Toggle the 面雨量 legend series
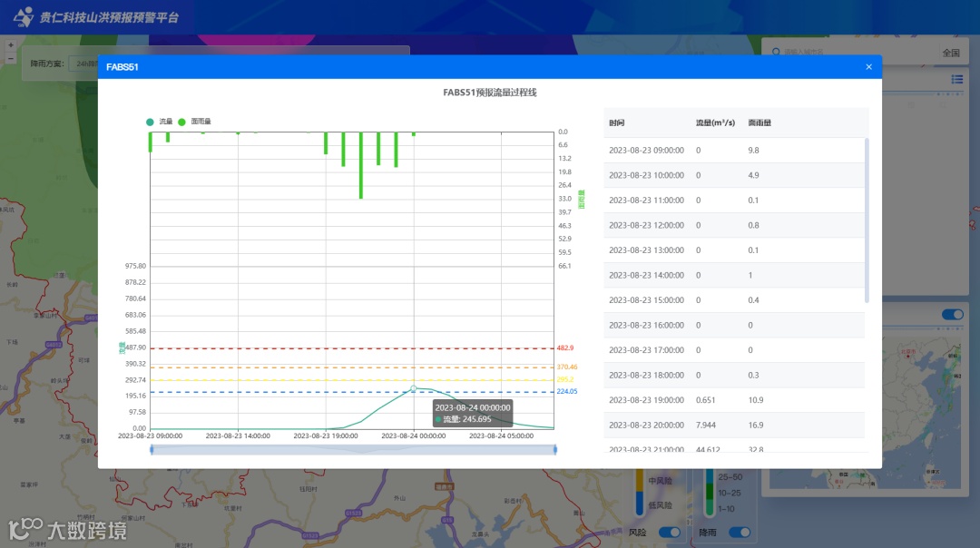This screenshot has height=548, width=980. click(194, 122)
